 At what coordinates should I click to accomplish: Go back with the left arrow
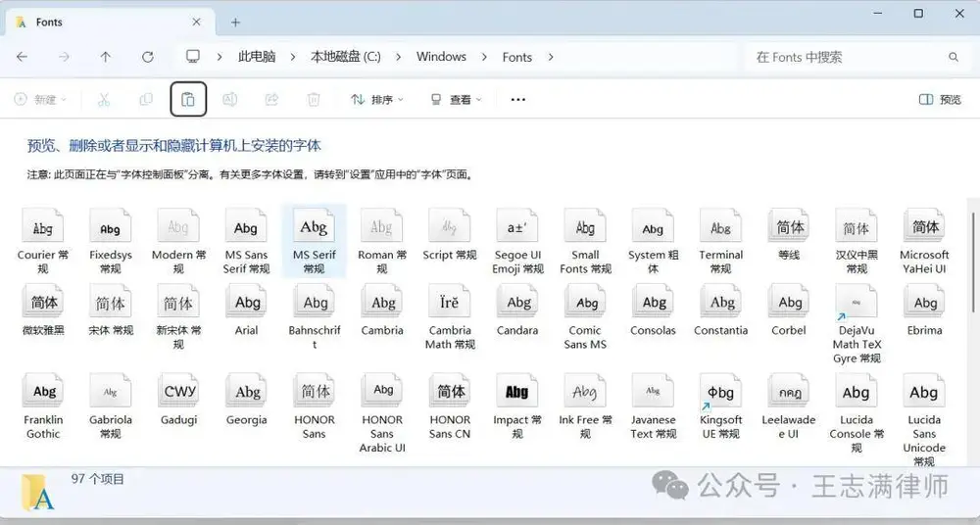pyautogui.click(x=22, y=57)
